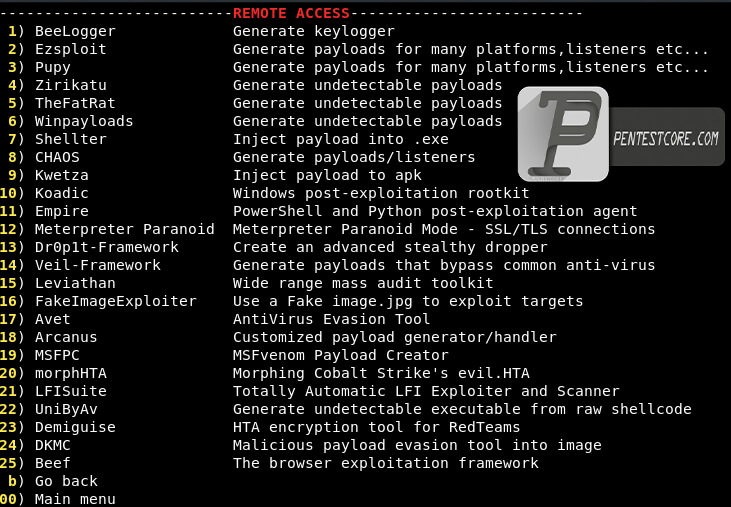The width and height of the screenshot is (731, 507).
Task: Click the 'Inject payload into .exe' text
Action: tap(341, 139)
